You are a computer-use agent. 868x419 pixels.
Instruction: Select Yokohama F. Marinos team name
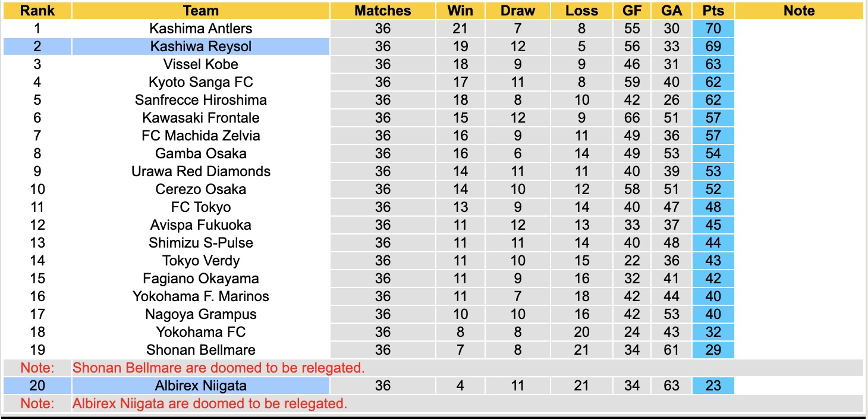[201, 296]
